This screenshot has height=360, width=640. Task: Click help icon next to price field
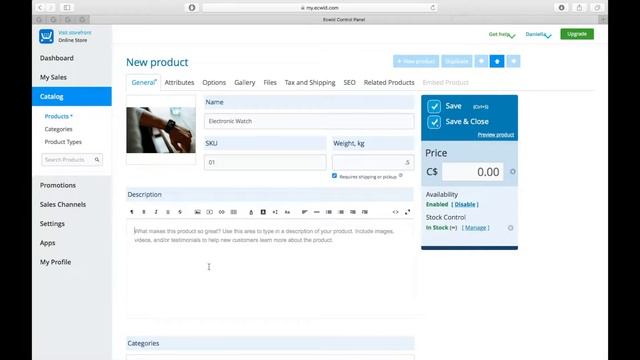tap(513, 172)
